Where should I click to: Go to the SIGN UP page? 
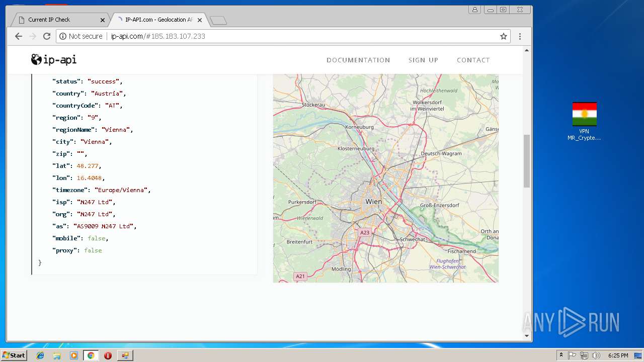point(423,60)
